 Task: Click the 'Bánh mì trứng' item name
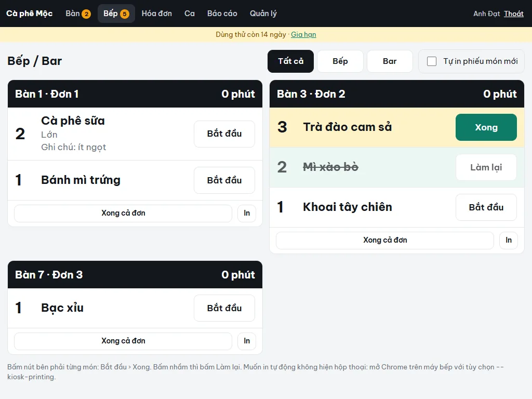pyautogui.click(x=81, y=180)
